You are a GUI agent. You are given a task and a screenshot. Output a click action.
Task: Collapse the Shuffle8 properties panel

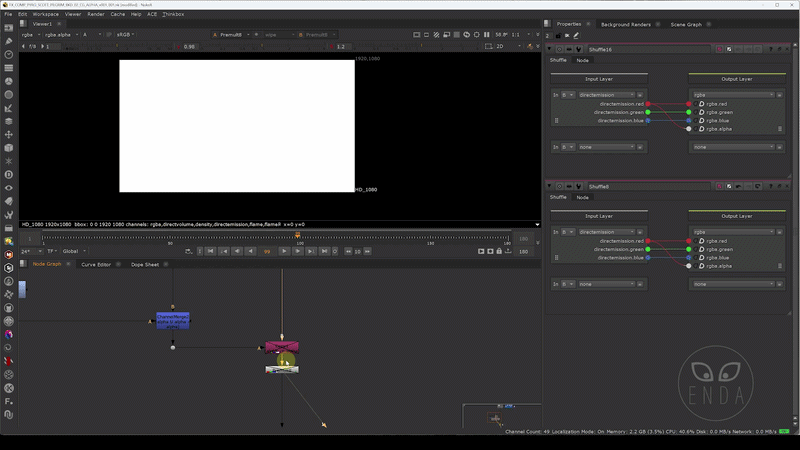[x=549, y=187]
